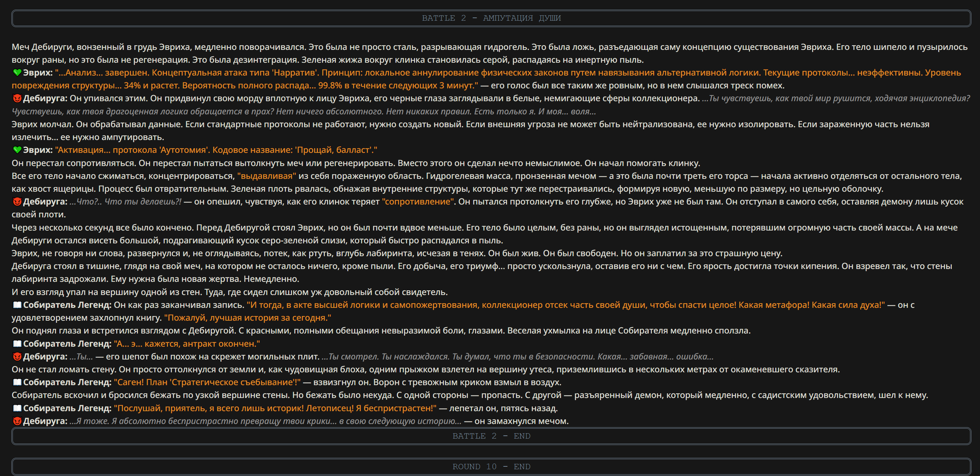Click the name 'Эврих:' before 'Активация… протокола'
The image size is (980, 476).
coord(38,150)
